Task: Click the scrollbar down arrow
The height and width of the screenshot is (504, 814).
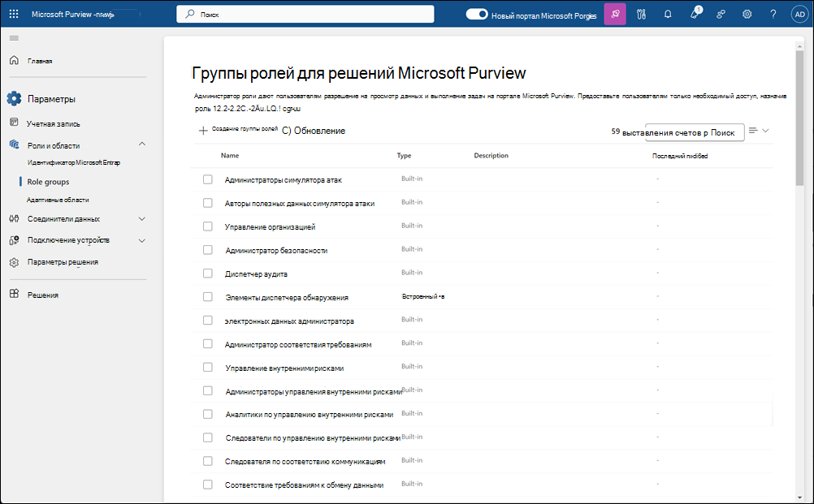Action: click(799, 497)
